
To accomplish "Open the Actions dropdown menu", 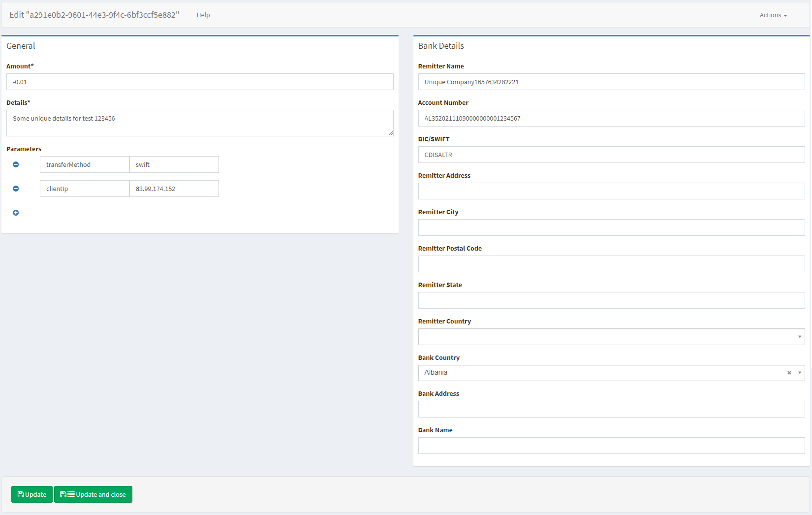I will [x=773, y=15].
